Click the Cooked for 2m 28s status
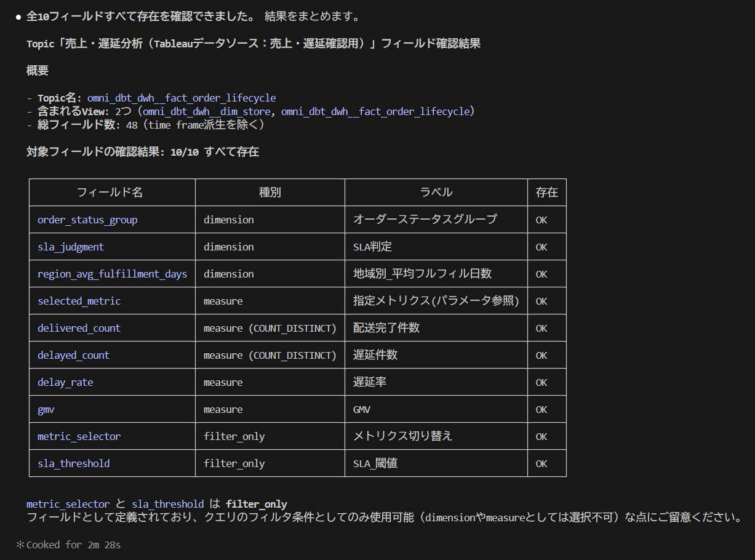Viewport: 755px width, 560px height. (74, 545)
